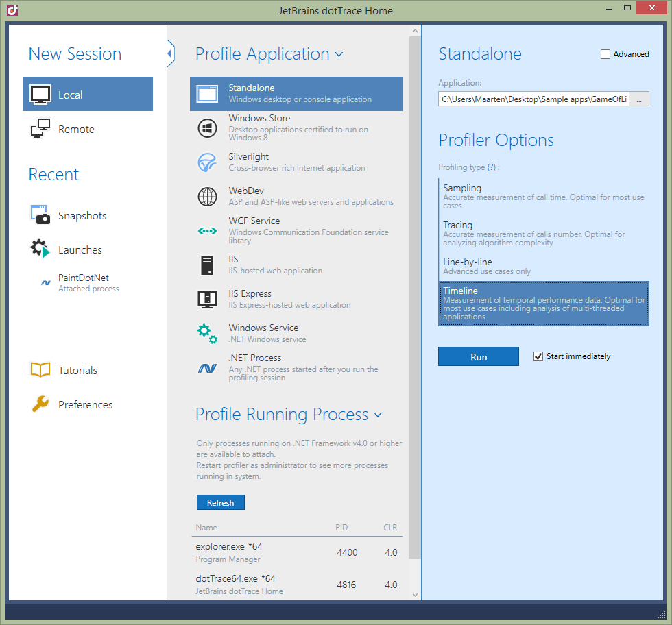Click the Launches gear icon

[x=40, y=249]
